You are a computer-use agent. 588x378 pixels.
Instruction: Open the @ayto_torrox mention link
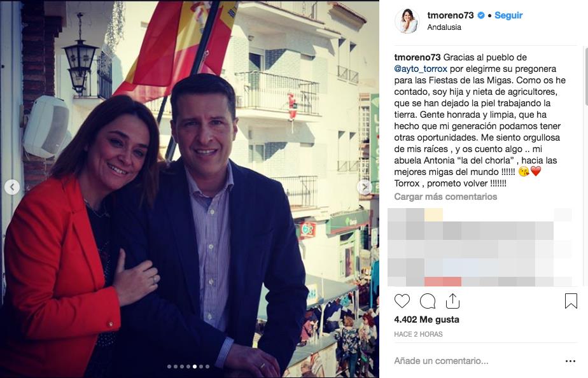pos(421,69)
